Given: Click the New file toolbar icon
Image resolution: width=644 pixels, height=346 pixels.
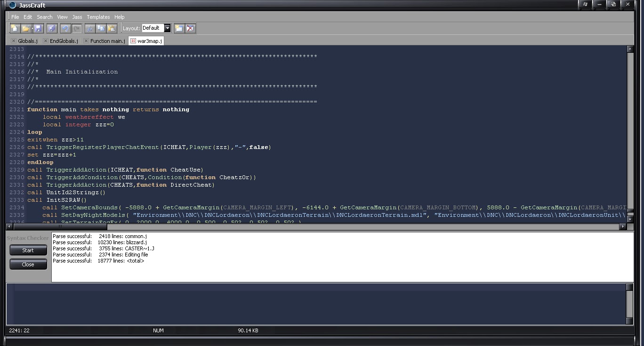Looking at the screenshot, I should point(15,28).
